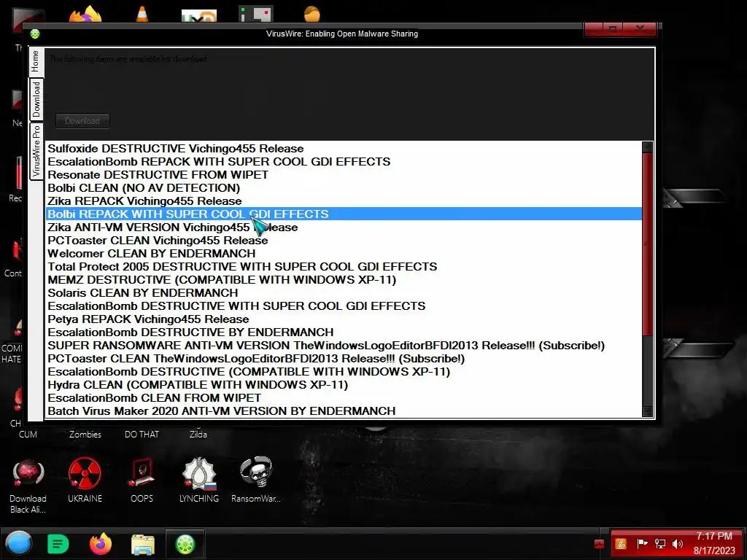747x560 pixels.
Task: Open File Explorer from the taskbar
Action: [x=142, y=544]
